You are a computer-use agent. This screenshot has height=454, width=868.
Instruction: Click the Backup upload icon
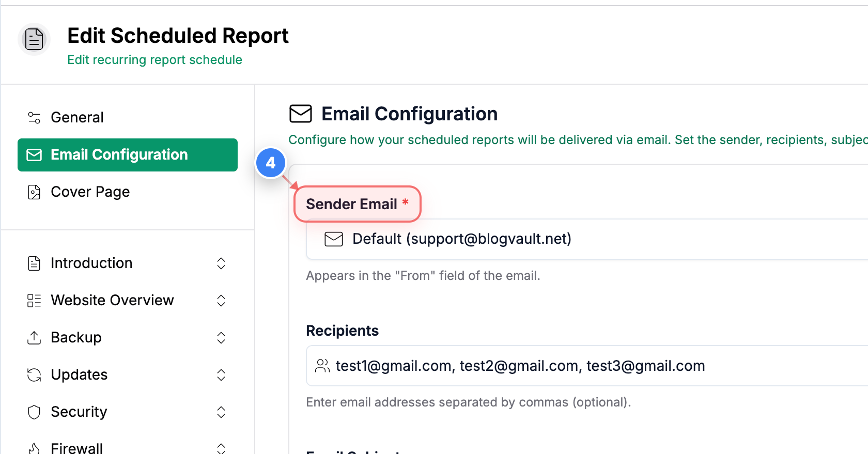(34, 337)
